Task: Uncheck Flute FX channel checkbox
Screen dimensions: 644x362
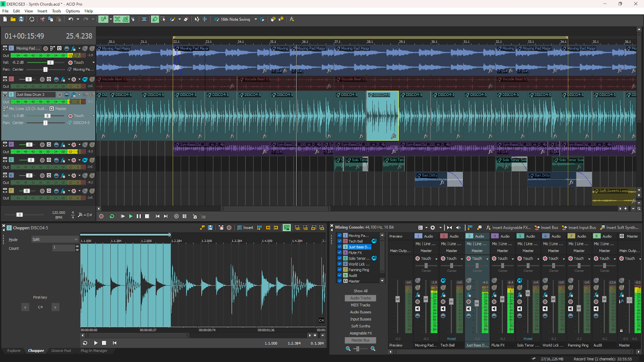Action: point(340,253)
